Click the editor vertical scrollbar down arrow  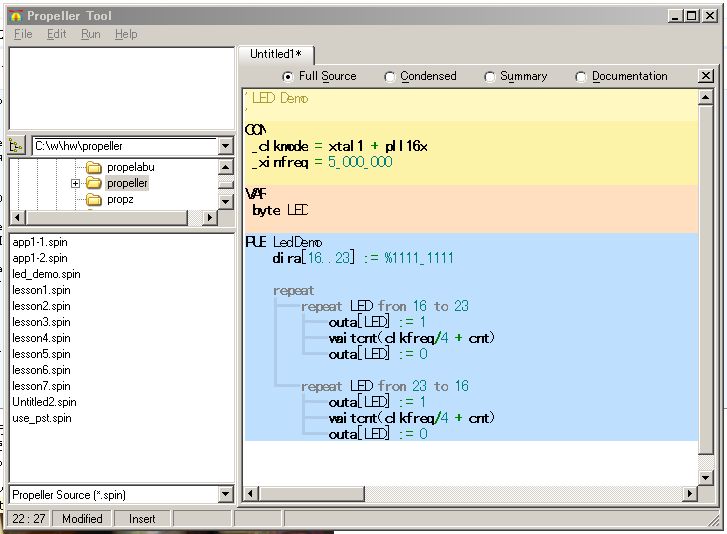coord(707,478)
